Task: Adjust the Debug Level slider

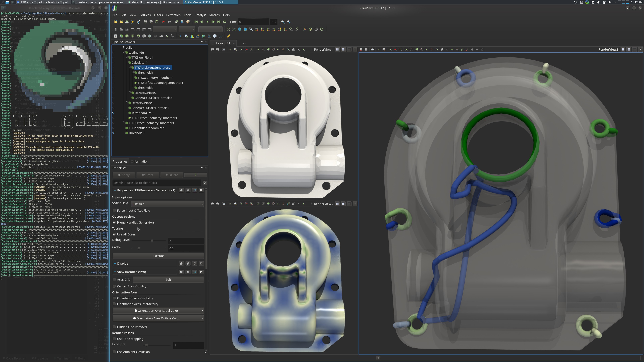Action: [152, 241]
